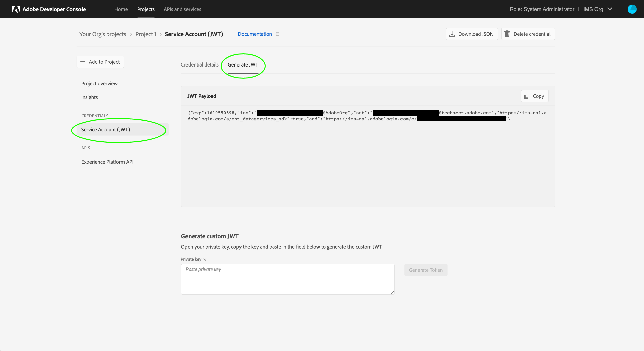Viewport: 644px width, 351px height.
Task: Select Service Account (JWT) credential in sidebar
Action: pos(122,130)
